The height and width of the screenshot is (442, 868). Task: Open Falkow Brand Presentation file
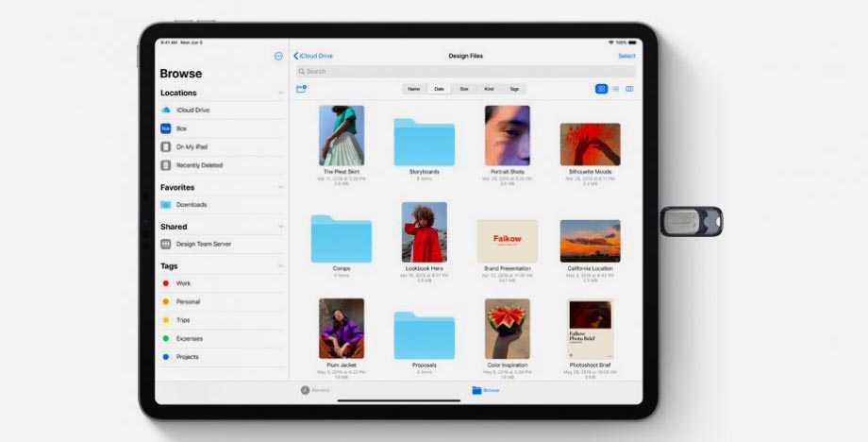coord(507,241)
